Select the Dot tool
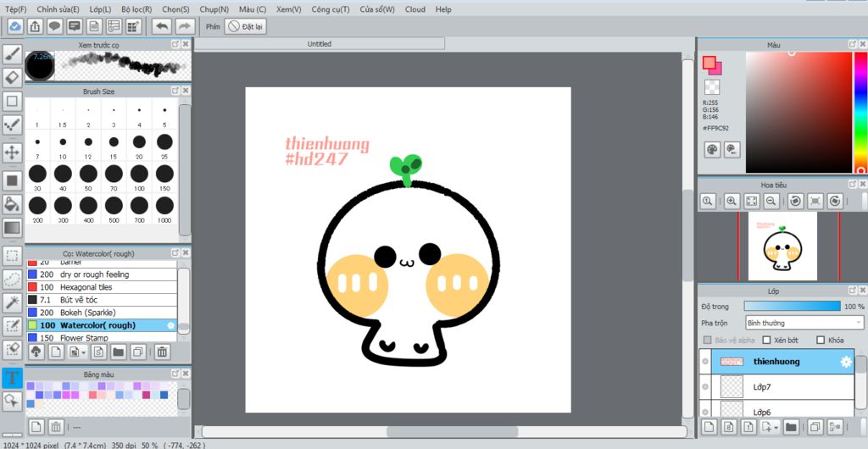Screen dimensions: 868x449 pos(12,125)
